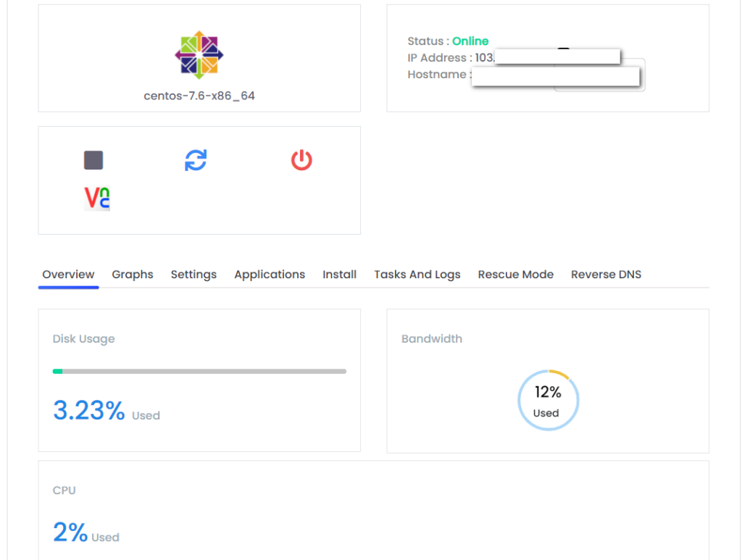The height and width of the screenshot is (560, 742).
Task: Click the red power off icon
Action: tap(301, 160)
